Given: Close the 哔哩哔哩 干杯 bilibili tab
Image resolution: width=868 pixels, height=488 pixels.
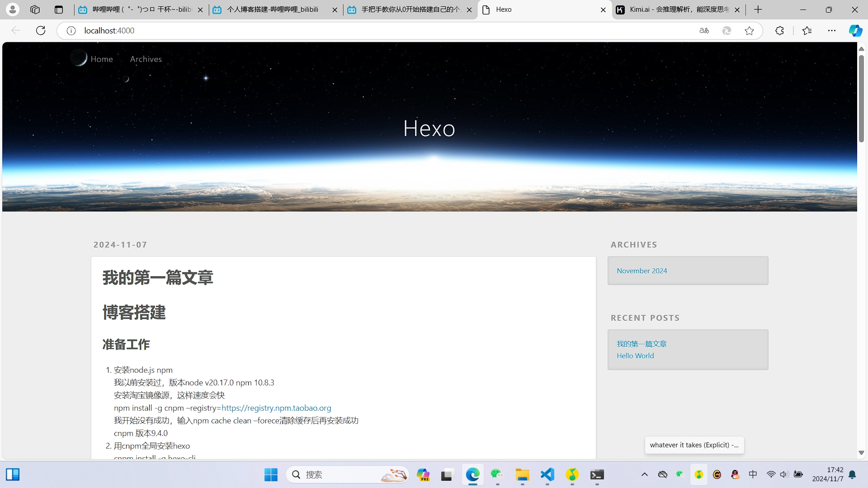Looking at the screenshot, I should coord(200,9).
